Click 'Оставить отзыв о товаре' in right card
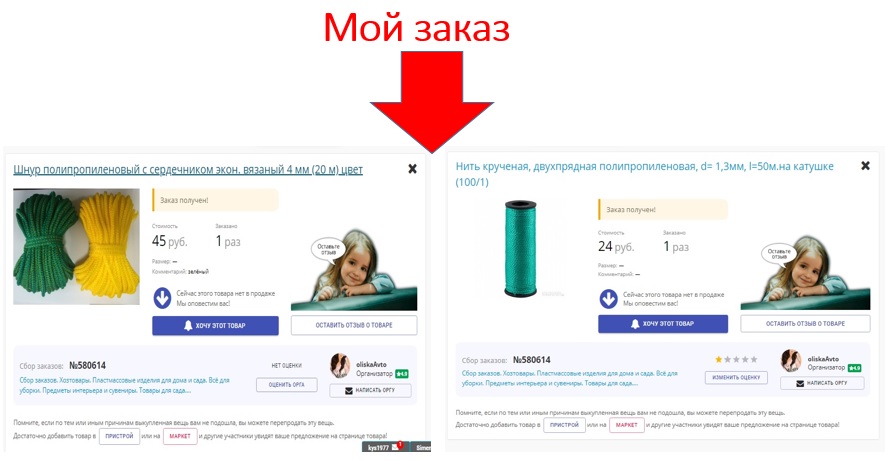The height and width of the screenshot is (461, 885). pyautogui.click(x=805, y=323)
